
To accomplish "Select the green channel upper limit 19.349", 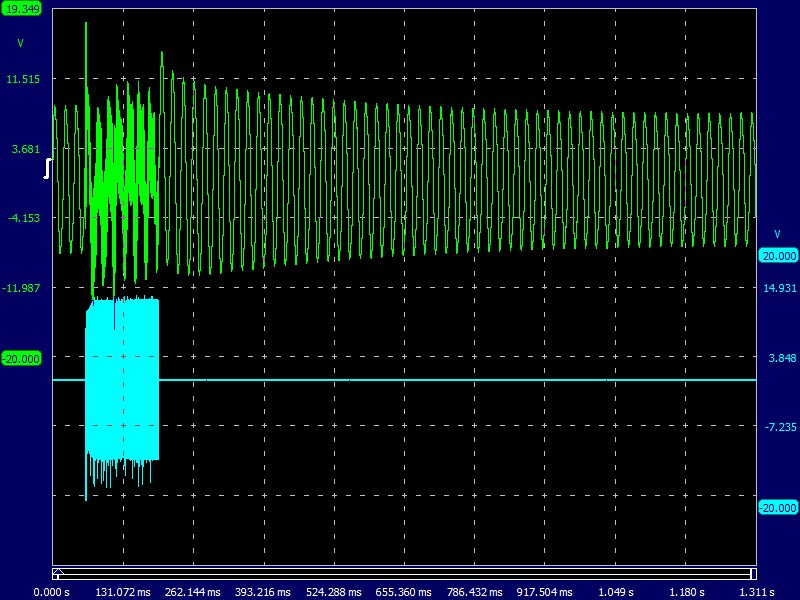I will (x=21, y=9).
